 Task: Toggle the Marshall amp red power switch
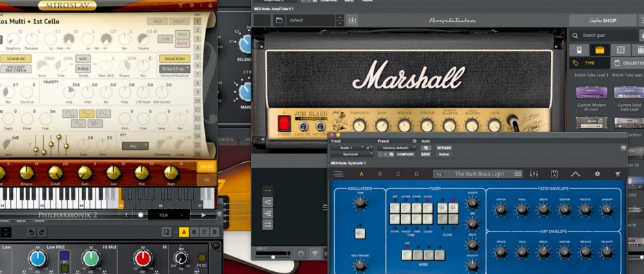pos(284,123)
